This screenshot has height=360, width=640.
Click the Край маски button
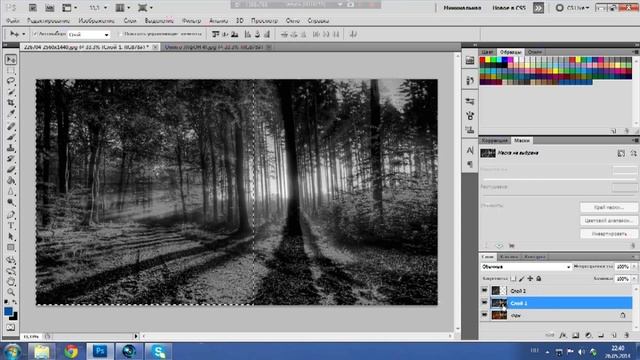coord(609,207)
